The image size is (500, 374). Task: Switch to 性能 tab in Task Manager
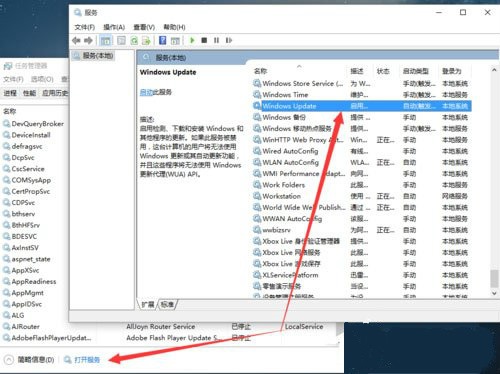click(29, 93)
